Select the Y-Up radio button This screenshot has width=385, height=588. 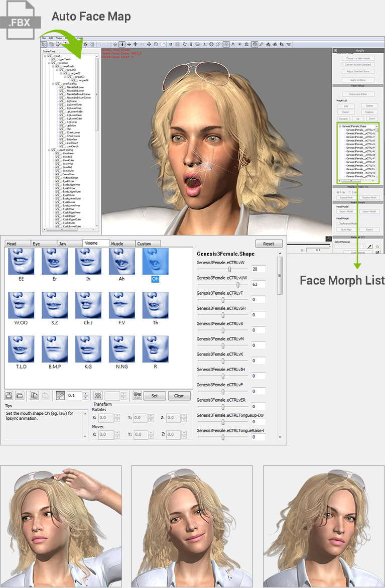click(x=337, y=192)
